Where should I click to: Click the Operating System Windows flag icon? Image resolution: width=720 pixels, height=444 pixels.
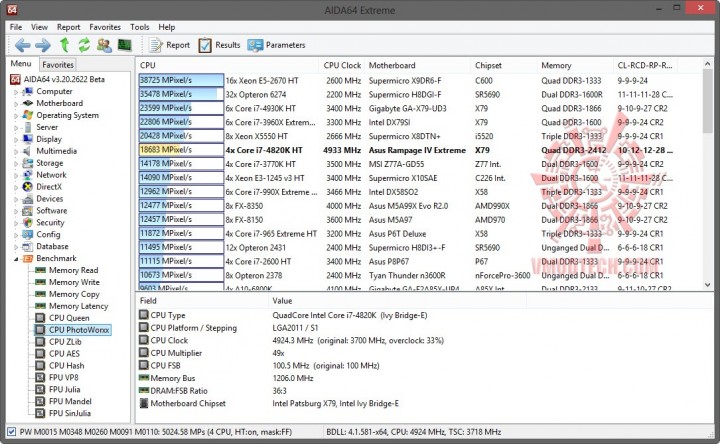pyautogui.click(x=28, y=115)
